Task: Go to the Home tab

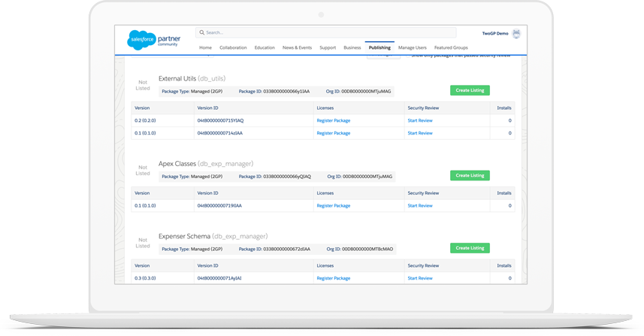Action: coord(205,47)
